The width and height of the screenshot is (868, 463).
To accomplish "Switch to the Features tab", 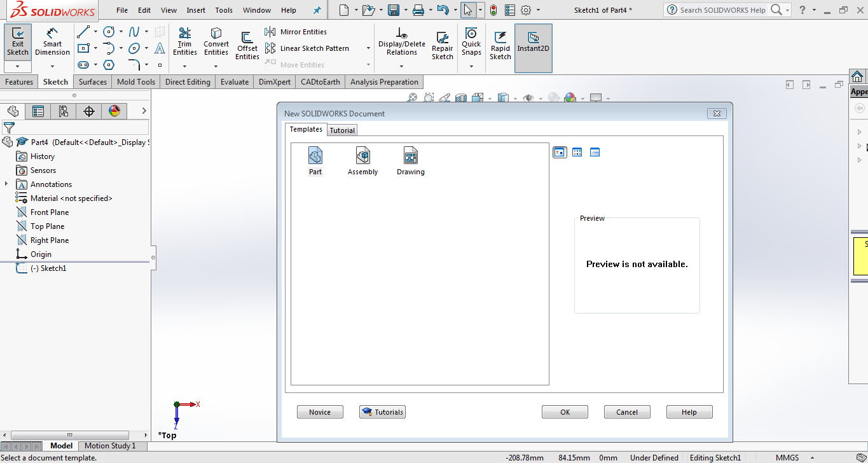I will pos(19,82).
